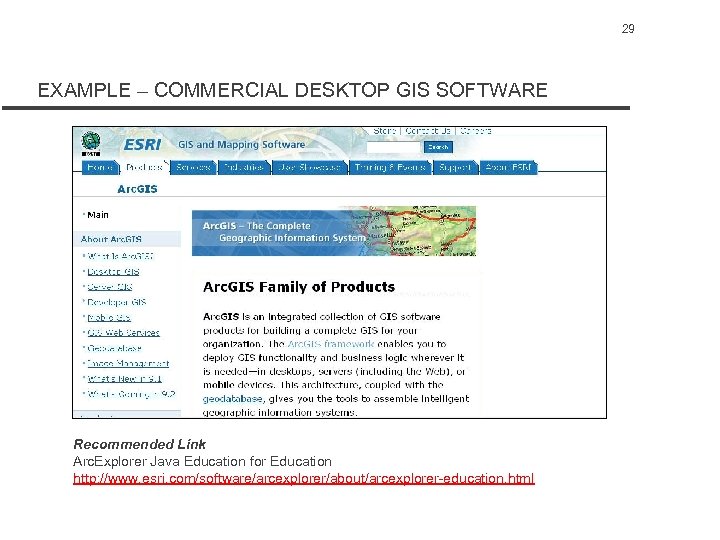Open the User Showcase tab
Image resolution: width=720 pixels, height=540 pixels.
tap(309, 167)
